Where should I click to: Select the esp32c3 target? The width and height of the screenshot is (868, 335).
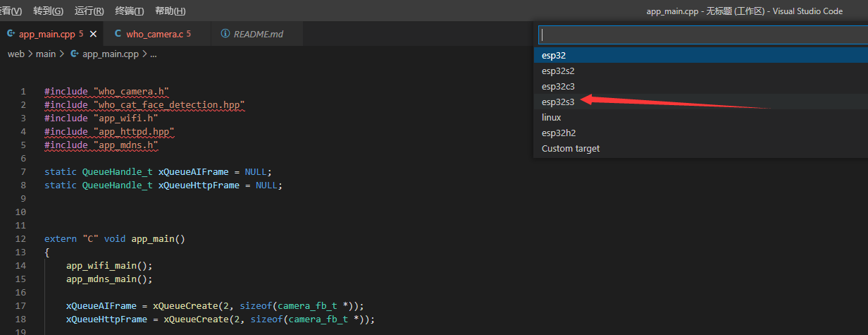click(700, 86)
